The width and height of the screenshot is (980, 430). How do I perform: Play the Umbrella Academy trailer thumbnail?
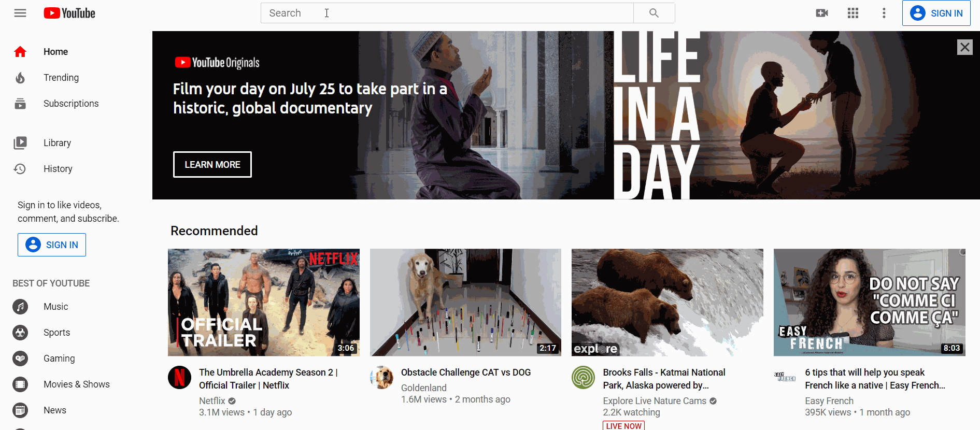[x=264, y=303]
